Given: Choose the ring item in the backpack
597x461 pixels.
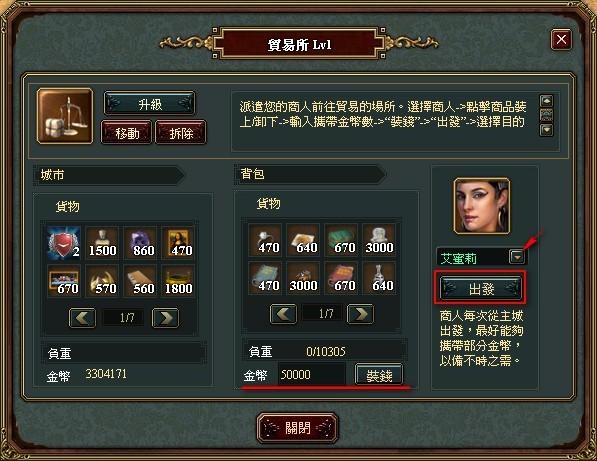Looking at the screenshot, I should coord(265,240).
